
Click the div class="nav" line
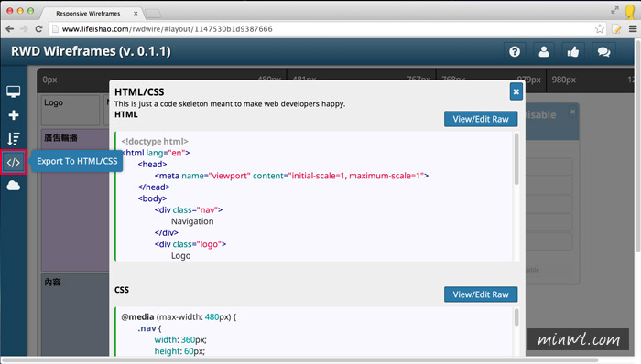pos(189,209)
